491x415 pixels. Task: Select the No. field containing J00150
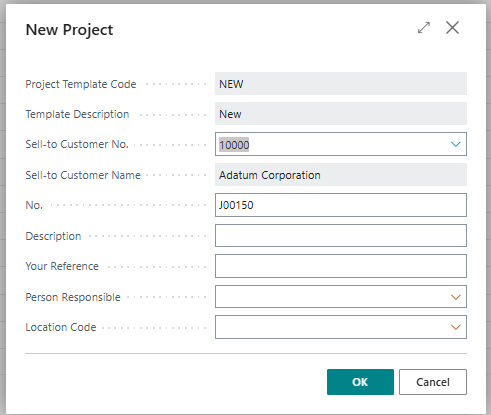tap(341, 205)
